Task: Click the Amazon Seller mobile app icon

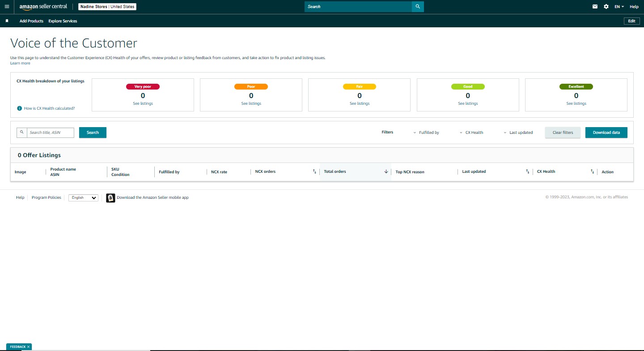Action: [x=110, y=198]
